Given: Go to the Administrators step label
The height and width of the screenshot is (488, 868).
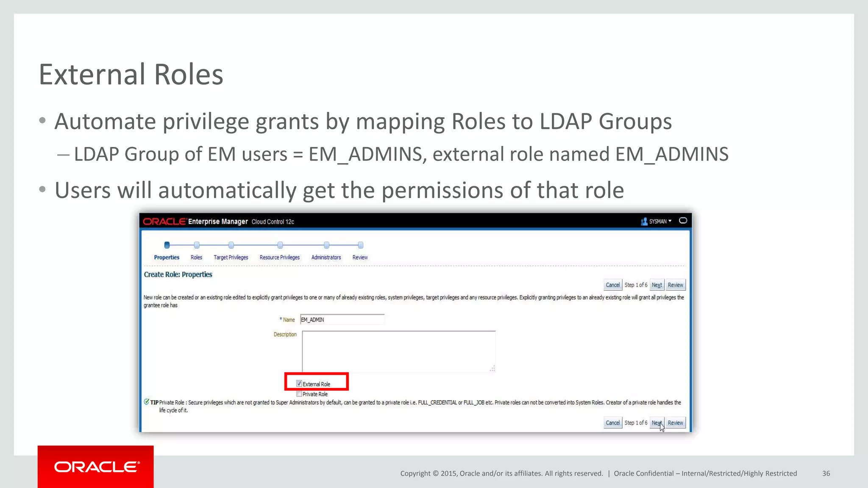Looking at the screenshot, I should tap(326, 258).
